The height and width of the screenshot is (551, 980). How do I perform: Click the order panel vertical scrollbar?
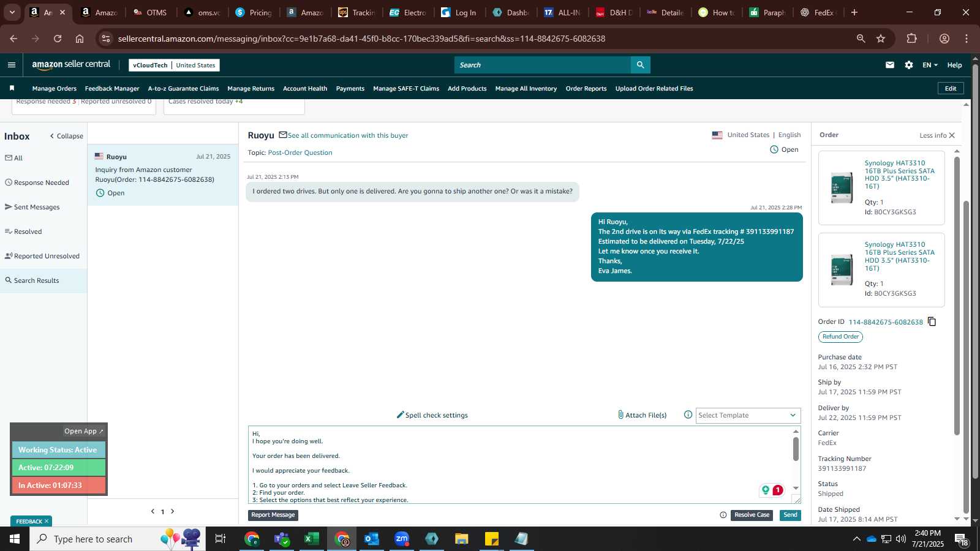[x=957, y=296]
